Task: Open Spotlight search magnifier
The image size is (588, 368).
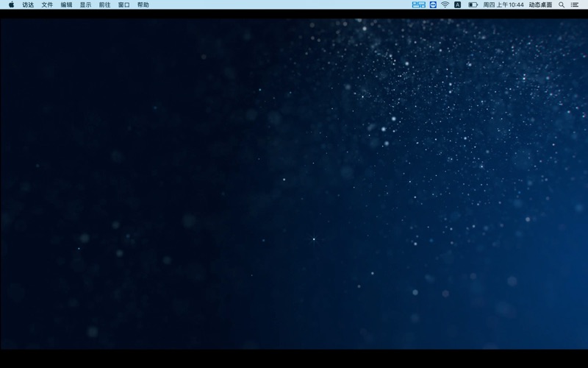Action: [x=562, y=4]
